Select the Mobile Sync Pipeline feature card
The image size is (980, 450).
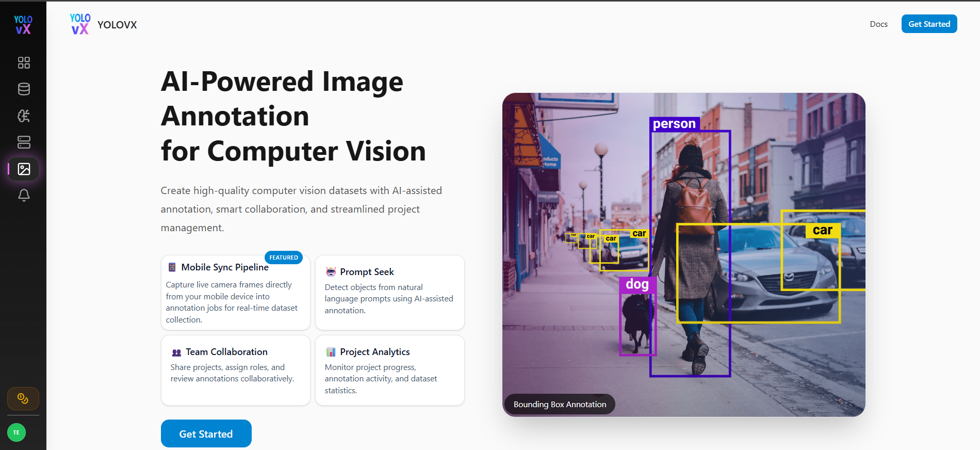coord(235,293)
